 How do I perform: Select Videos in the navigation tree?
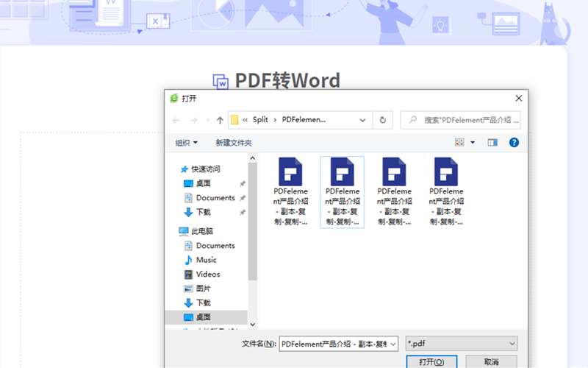pyautogui.click(x=208, y=274)
